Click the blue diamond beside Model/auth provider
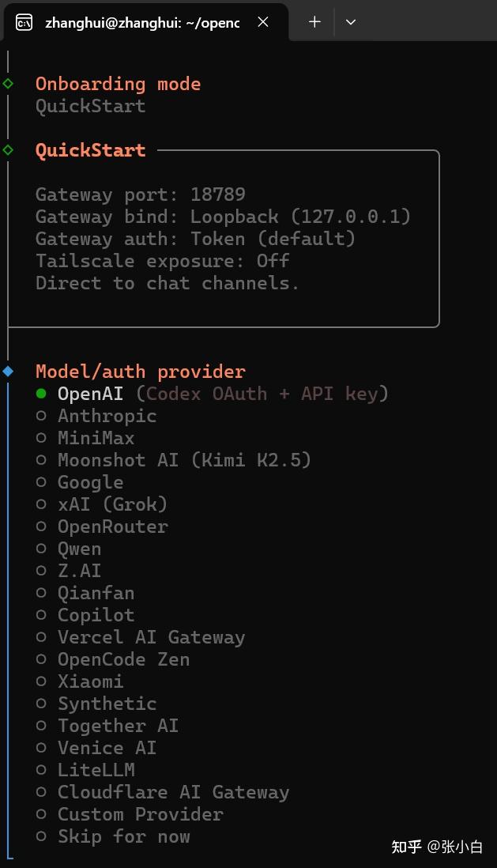Viewport: 497px width, 868px height. (x=8, y=371)
